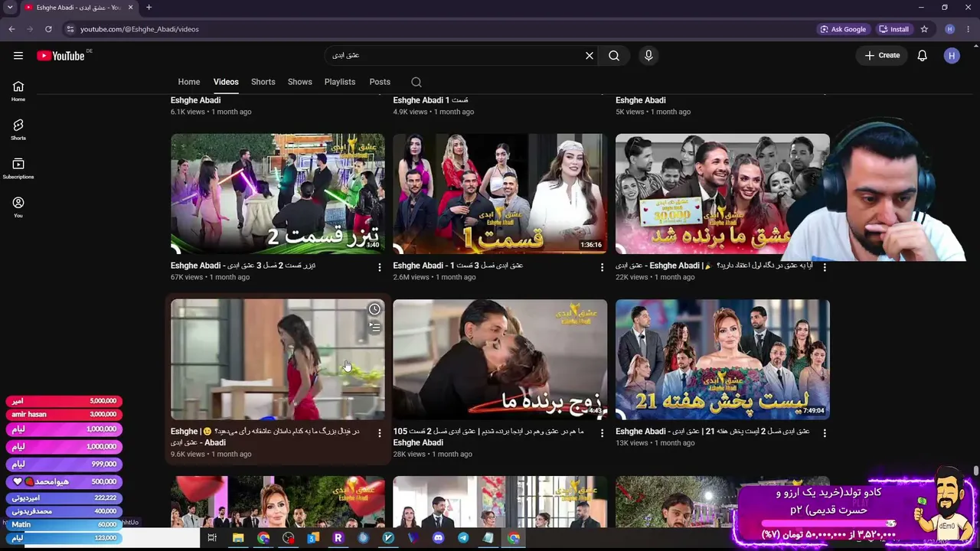Play the 3:40 teaser video thumbnail
Viewport: 980px width, 551px height.
[278, 194]
